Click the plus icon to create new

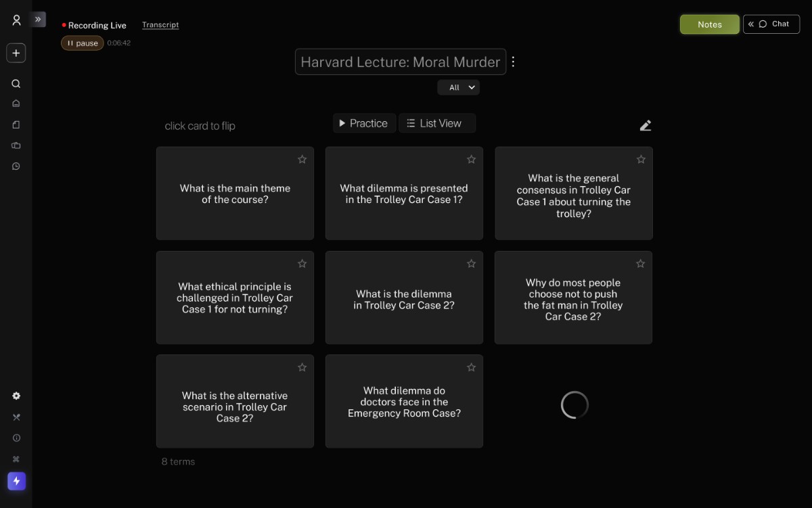[16, 53]
